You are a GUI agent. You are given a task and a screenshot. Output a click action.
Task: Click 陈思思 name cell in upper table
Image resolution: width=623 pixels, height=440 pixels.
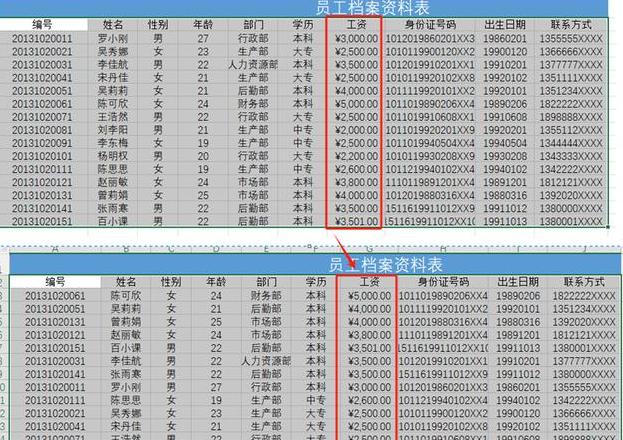pyautogui.click(x=112, y=169)
